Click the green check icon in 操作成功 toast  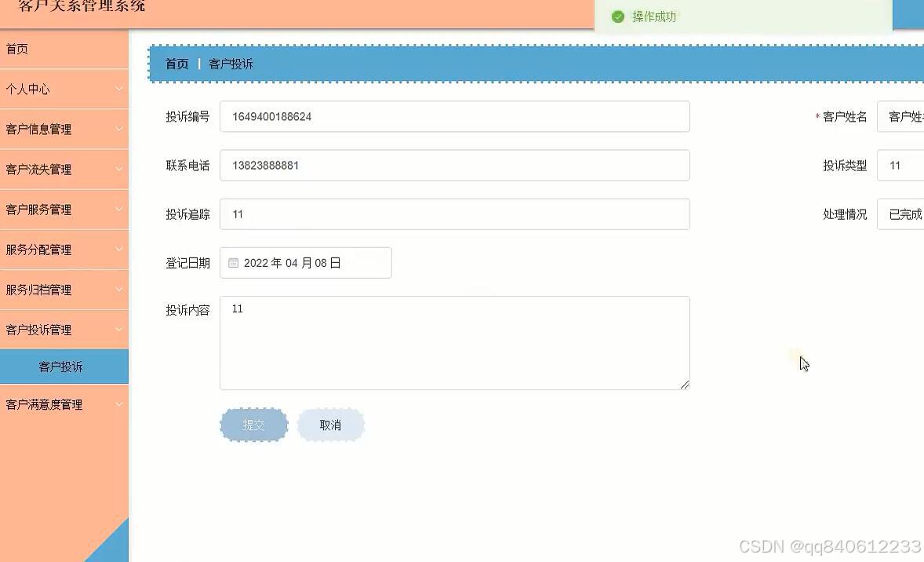(x=618, y=16)
